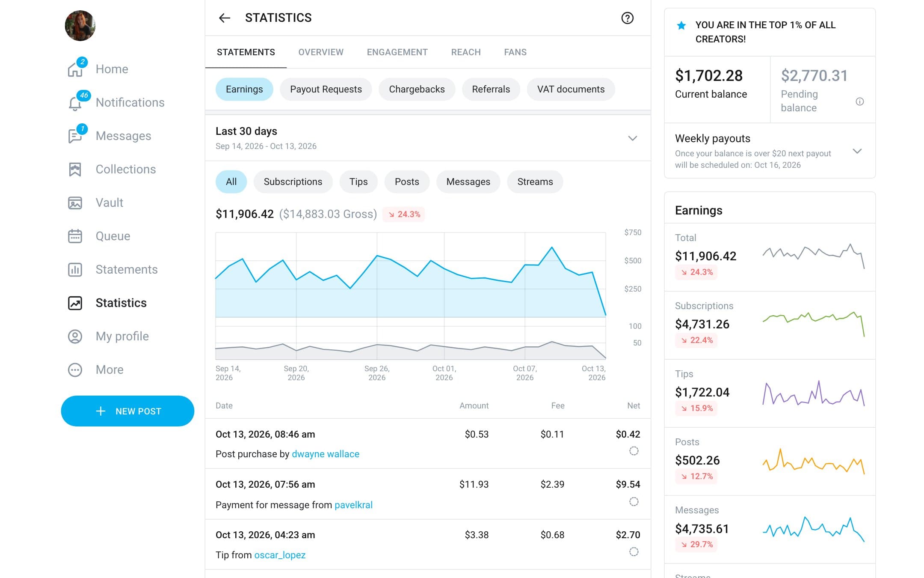Screen dimensions: 924x578
Task: Select the Earnings filter pill
Action: tap(244, 89)
